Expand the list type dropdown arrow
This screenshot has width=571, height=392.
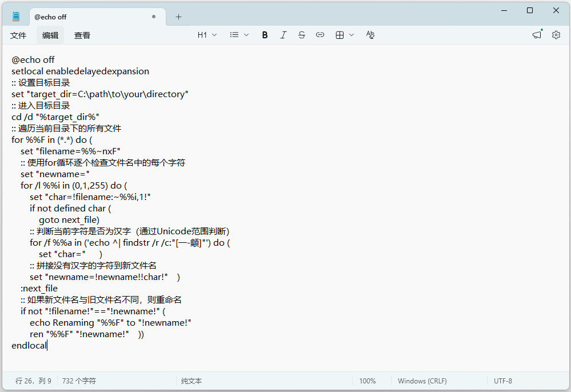tap(246, 35)
